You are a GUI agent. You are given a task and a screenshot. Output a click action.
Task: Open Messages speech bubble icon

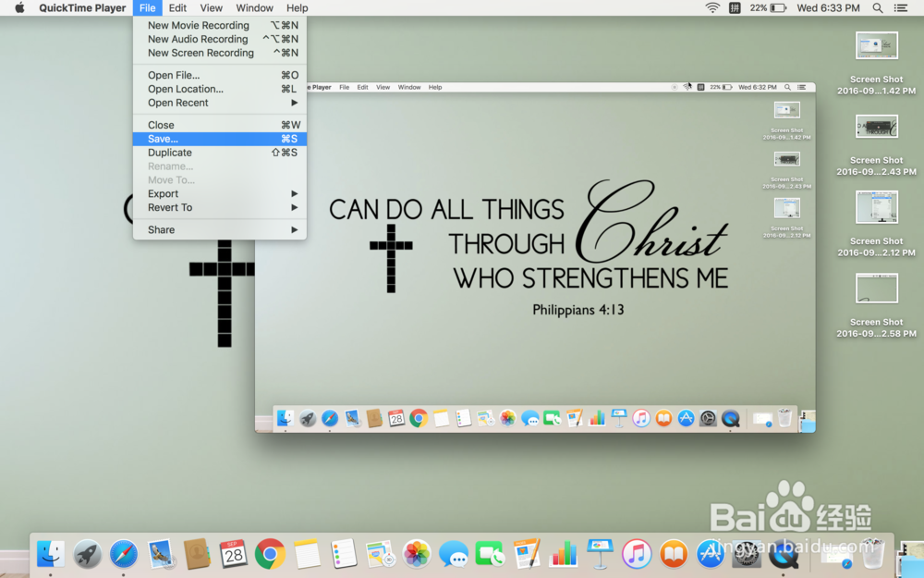click(453, 554)
